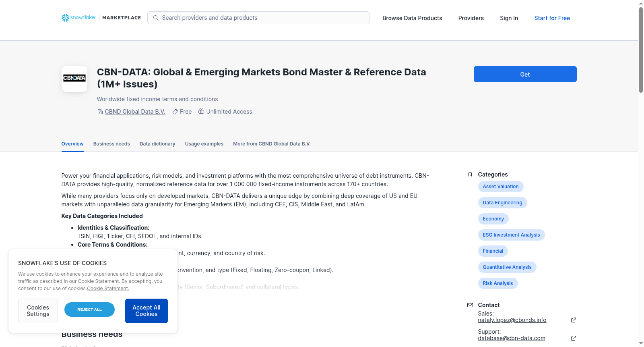This screenshot has width=644, height=347.
Task: Click Accept All Cookies button
Action: click(x=147, y=311)
